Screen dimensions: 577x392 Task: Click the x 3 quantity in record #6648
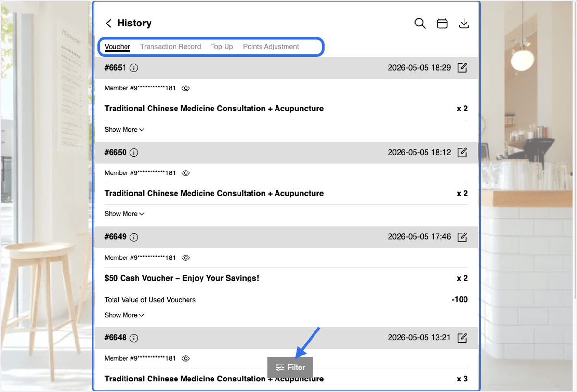pos(462,379)
